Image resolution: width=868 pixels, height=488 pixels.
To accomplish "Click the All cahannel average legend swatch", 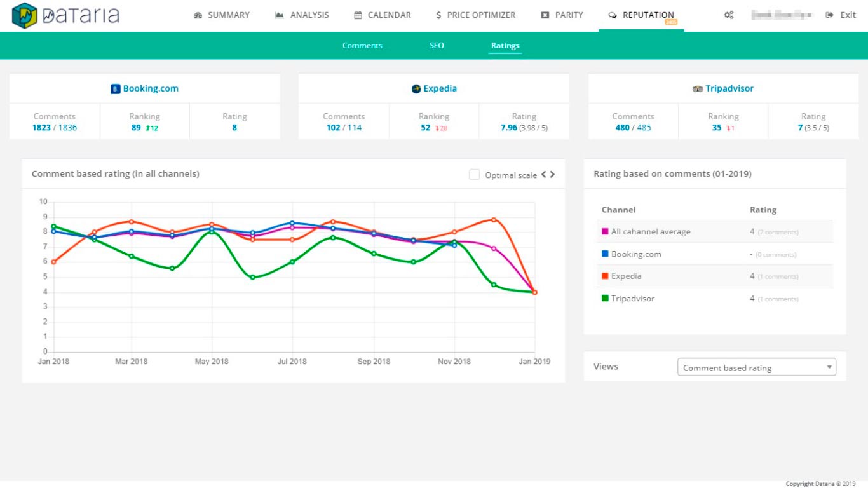I will pos(605,232).
